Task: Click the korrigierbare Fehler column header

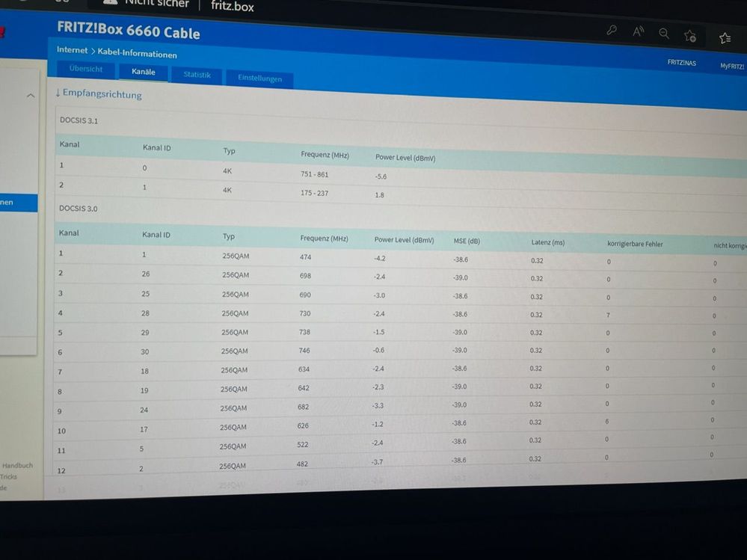Action: tap(635, 244)
